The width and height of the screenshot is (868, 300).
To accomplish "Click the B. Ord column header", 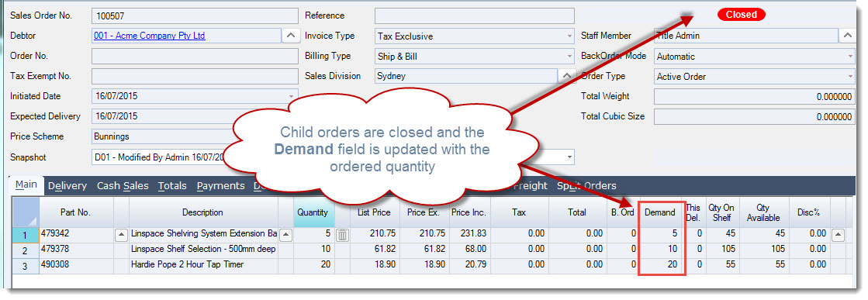I will click(x=623, y=212).
